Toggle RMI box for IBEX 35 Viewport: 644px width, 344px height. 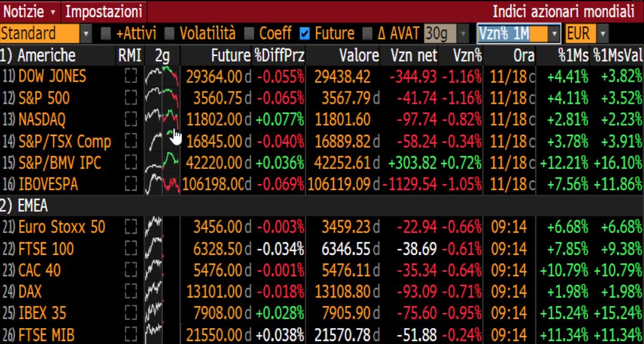pos(131,314)
